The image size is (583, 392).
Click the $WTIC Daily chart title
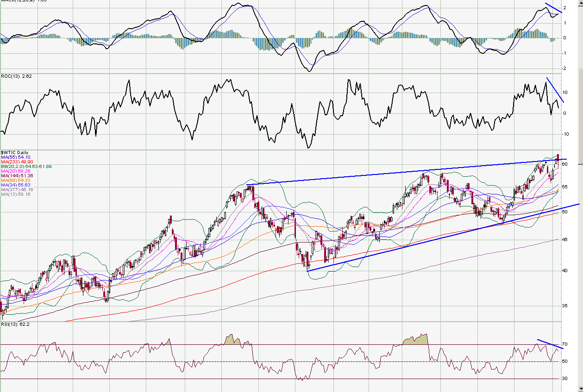pos(14,153)
